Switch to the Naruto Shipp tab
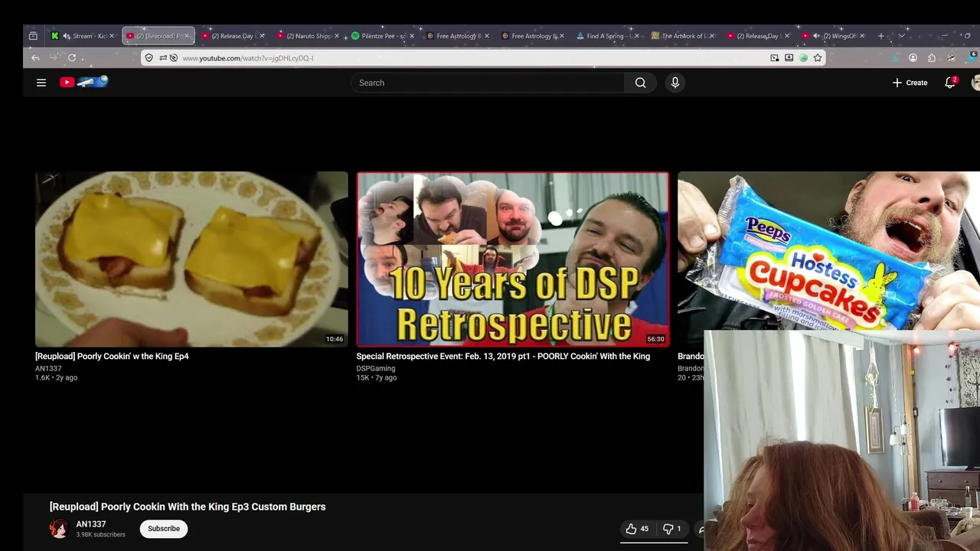Screen dimensions: 980x551 tap(308, 36)
